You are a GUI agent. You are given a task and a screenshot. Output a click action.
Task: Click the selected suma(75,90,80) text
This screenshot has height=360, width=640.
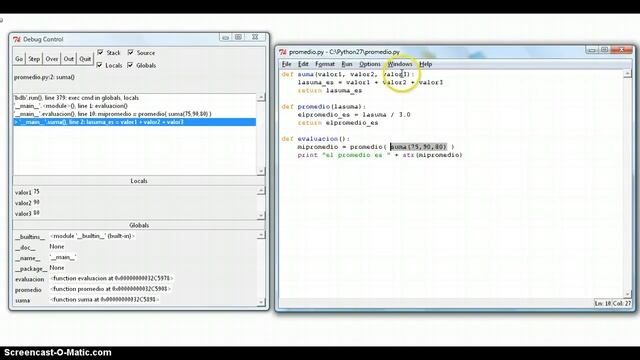(418, 147)
